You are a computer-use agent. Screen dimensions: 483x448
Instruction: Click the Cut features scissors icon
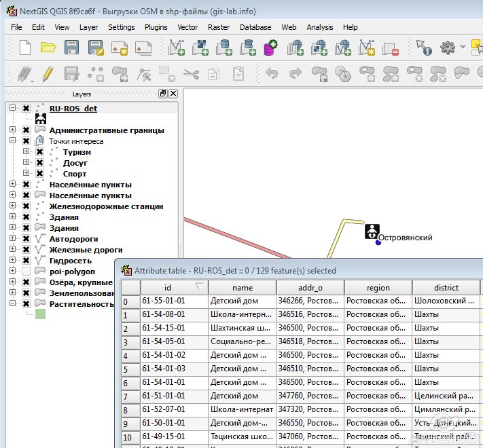coord(191,74)
